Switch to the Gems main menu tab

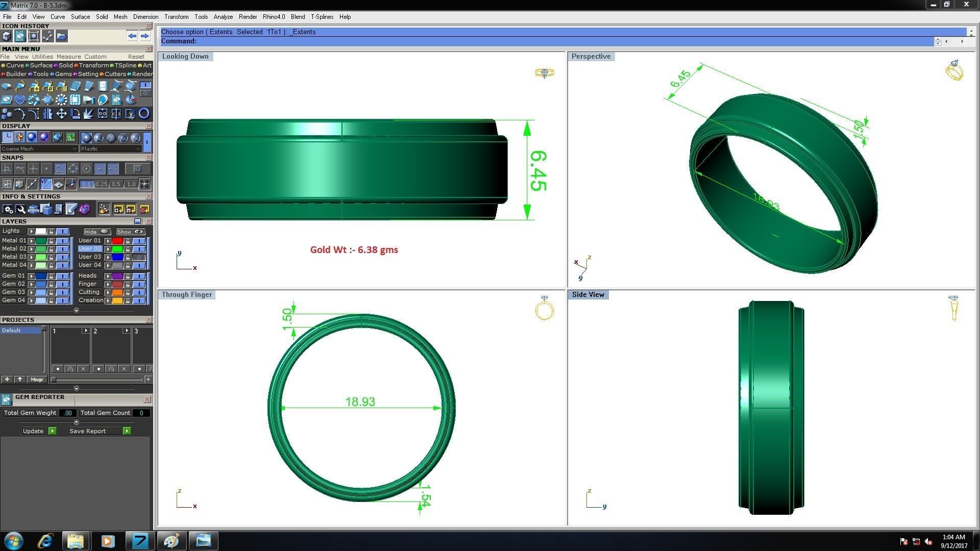[63, 74]
